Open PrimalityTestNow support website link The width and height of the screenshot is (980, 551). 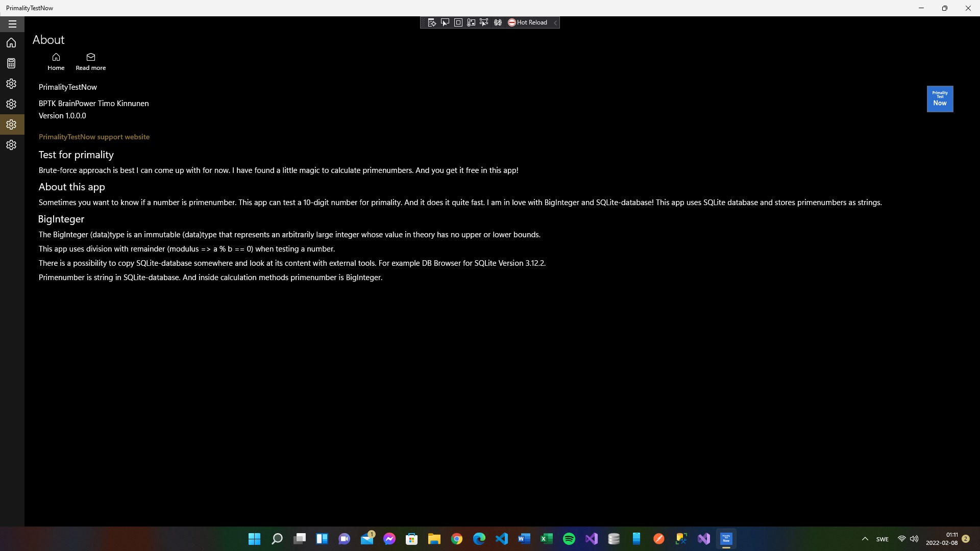pyautogui.click(x=94, y=137)
